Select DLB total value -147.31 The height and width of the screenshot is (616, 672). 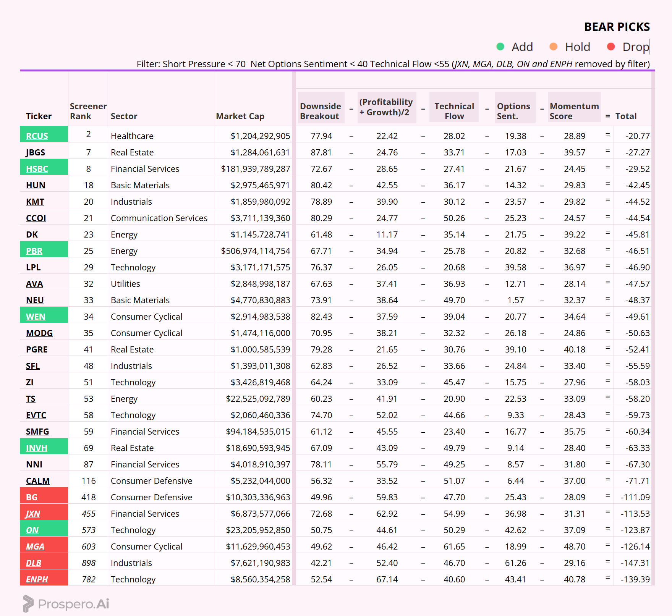point(635,563)
